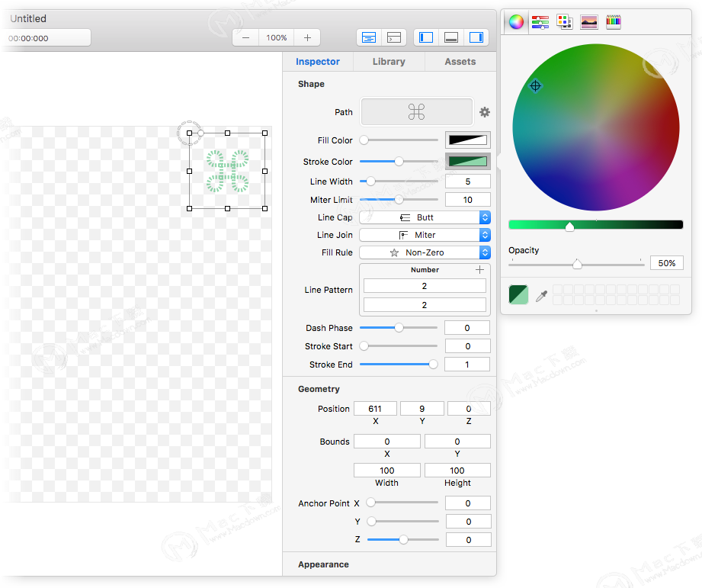Adjust the Fill Color slider
Screen dimensions: 702x588
click(399, 140)
